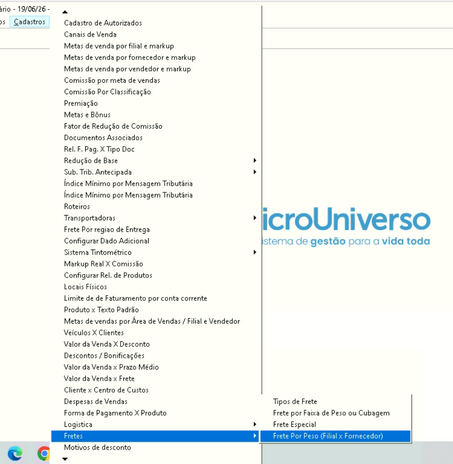Expand the Logística submenu
This screenshot has height=464, width=453.
point(155,424)
